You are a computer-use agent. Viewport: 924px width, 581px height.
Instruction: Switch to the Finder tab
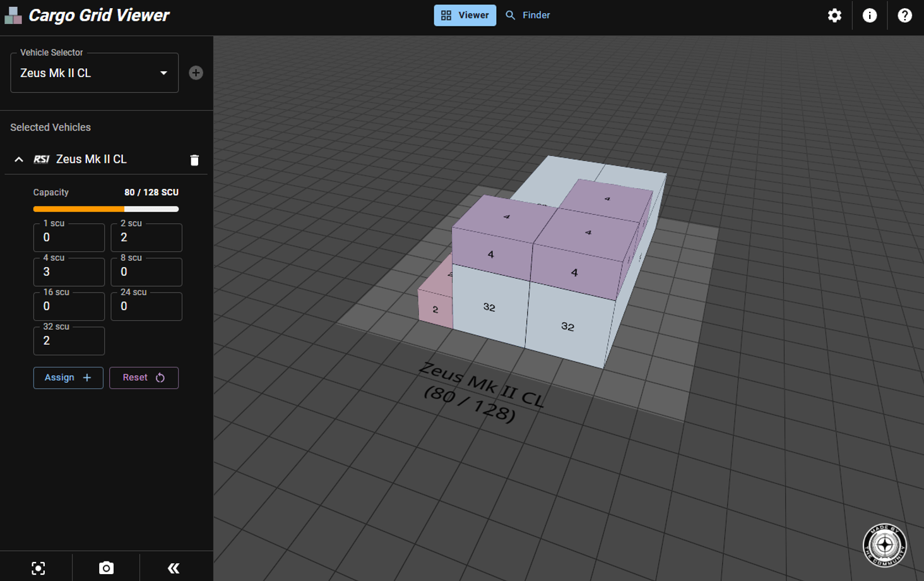(x=528, y=15)
